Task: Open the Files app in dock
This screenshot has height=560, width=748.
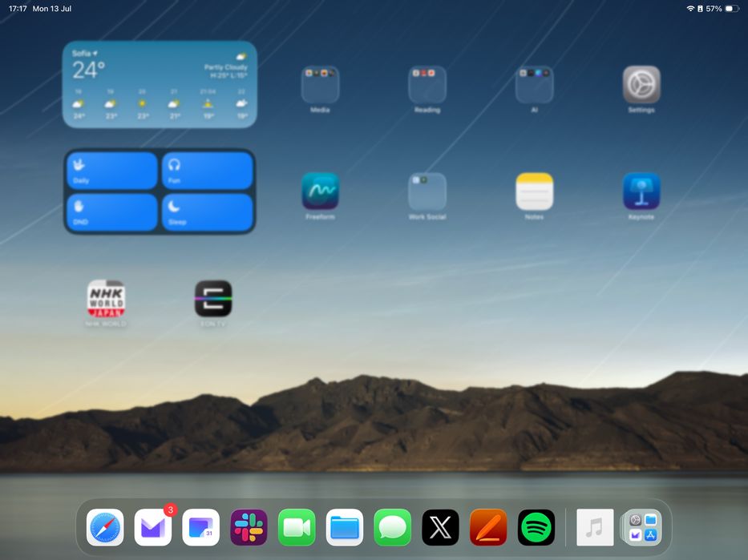Action: [x=345, y=527]
